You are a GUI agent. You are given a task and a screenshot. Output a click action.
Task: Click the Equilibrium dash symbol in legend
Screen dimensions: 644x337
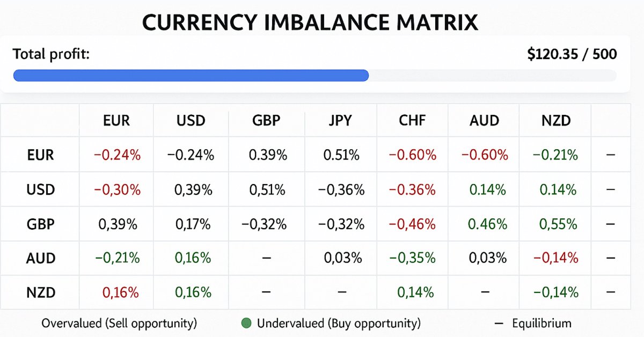(x=499, y=324)
